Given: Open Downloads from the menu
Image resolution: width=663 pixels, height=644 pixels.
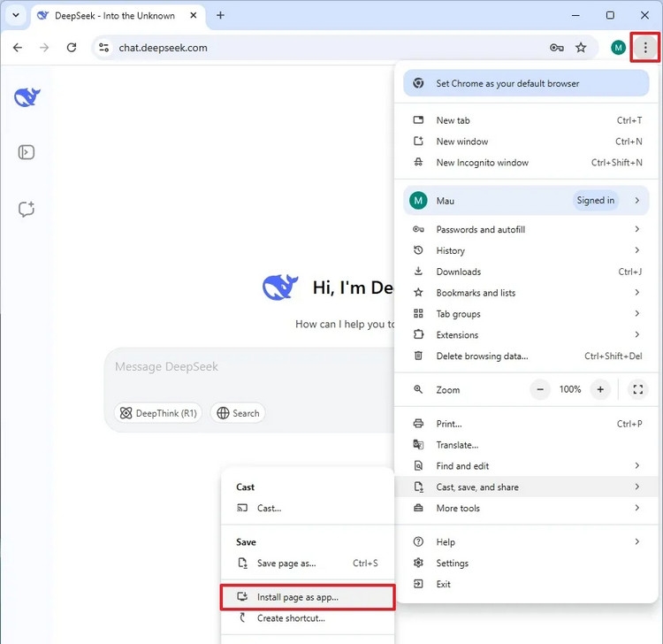Looking at the screenshot, I should [526, 272].
